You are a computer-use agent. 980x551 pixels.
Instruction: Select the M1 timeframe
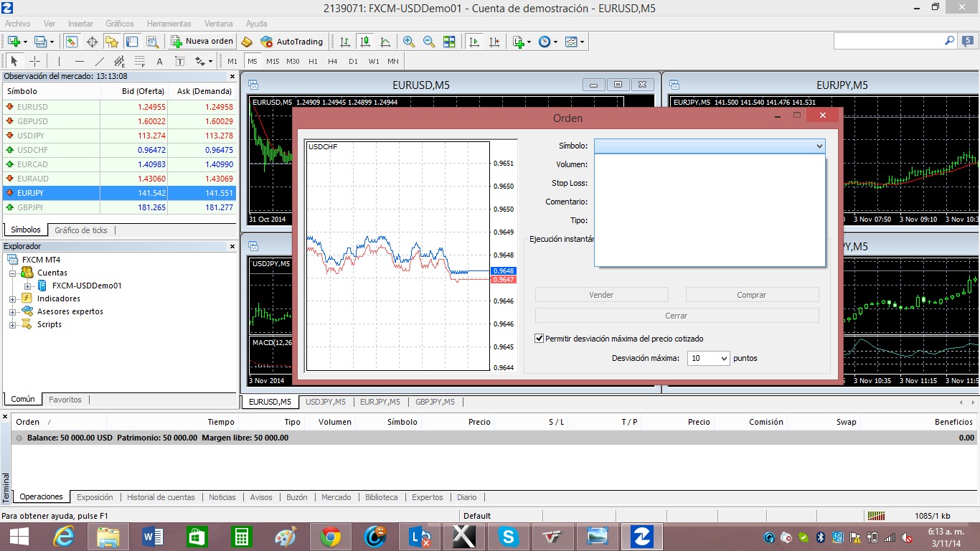(x=232, y=61)
